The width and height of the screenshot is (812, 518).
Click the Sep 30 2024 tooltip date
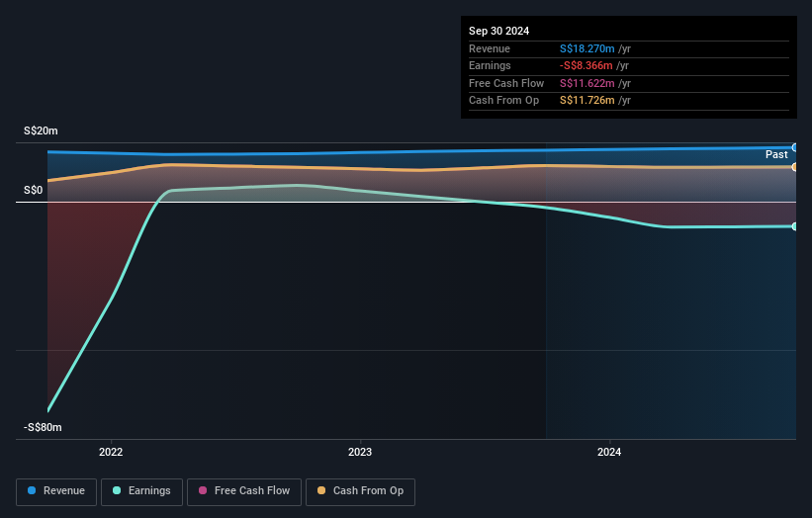click(498, 31)
